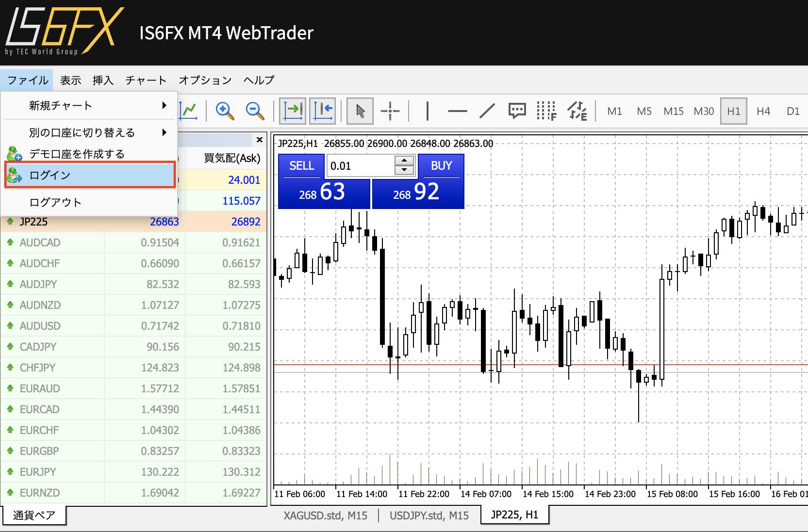Select the trendline drawing tool
This screenshot has width=808, height=532.
click(487, 111)
